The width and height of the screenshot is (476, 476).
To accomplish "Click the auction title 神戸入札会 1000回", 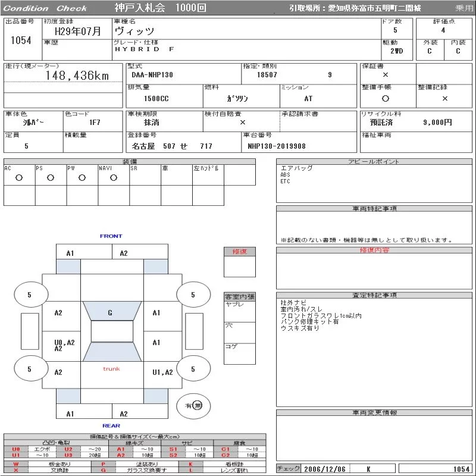I will 160,8.
